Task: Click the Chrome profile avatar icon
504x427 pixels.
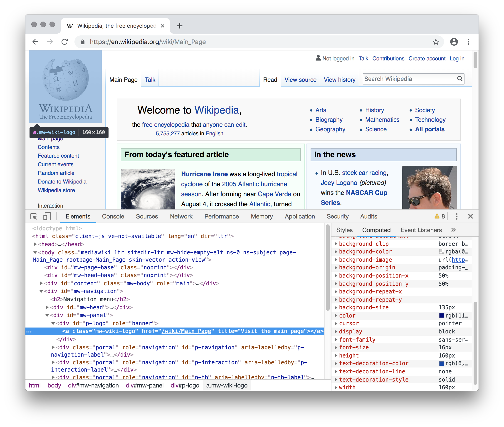Action: 454,42
